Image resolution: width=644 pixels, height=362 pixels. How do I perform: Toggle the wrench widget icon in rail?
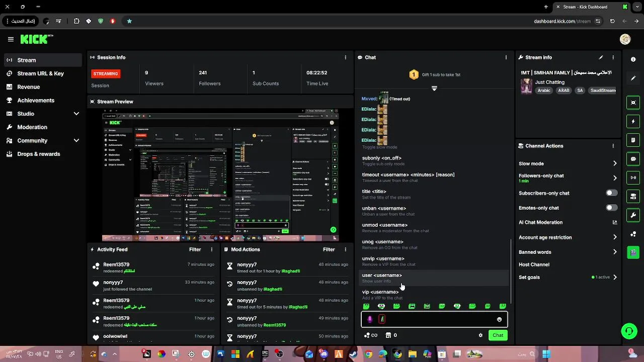point(633,215)
